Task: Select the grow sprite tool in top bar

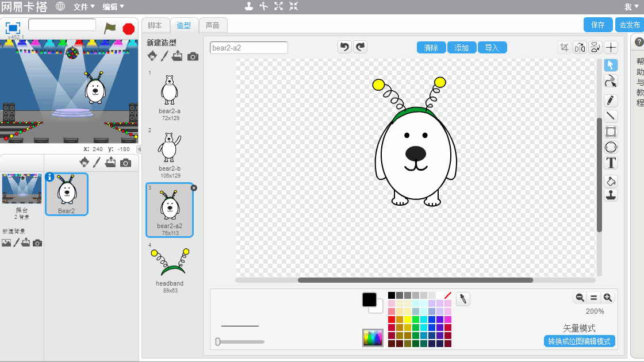Action: 278,6
